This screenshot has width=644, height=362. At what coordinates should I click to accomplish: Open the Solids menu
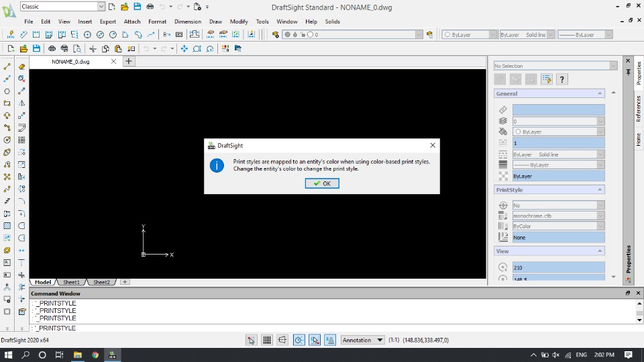tap(332, 21)
